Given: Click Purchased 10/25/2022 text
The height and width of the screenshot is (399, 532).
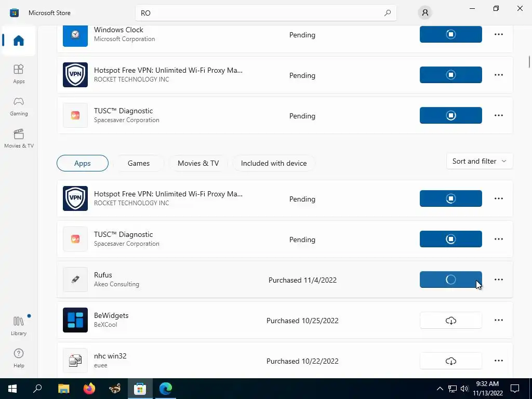Looking at the screenshot, I should (x=302, y=321).
